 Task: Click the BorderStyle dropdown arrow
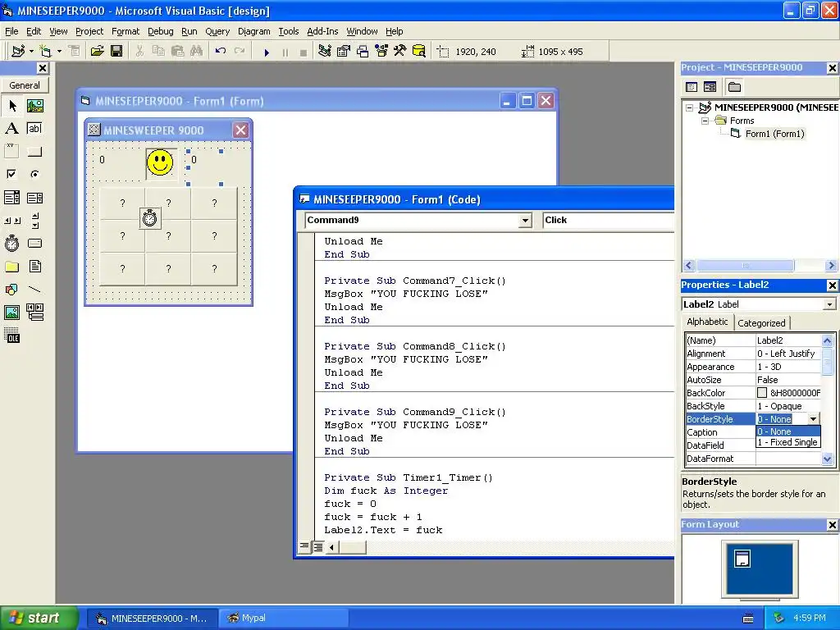813,419
